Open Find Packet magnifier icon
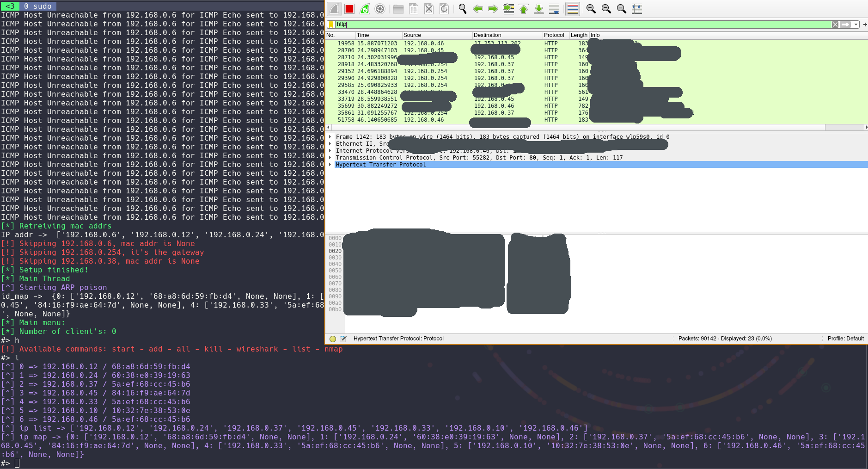This screenshot has height=469, width=868. (463, 9)
